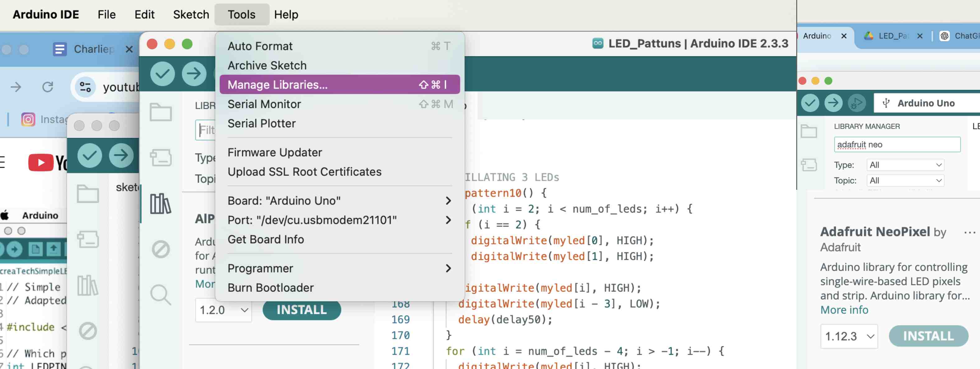
Task: Open Help menu in menu bar
Action: 286,15
